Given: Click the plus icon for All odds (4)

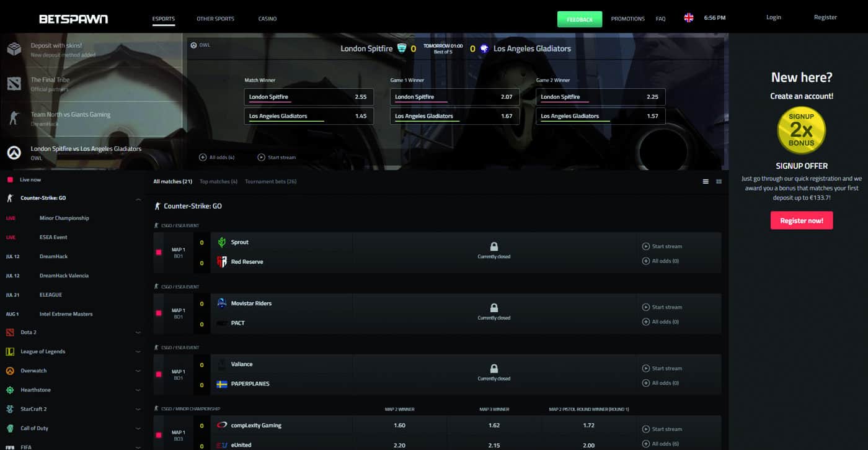Looking at the screenshot, I should click(203, 158).
